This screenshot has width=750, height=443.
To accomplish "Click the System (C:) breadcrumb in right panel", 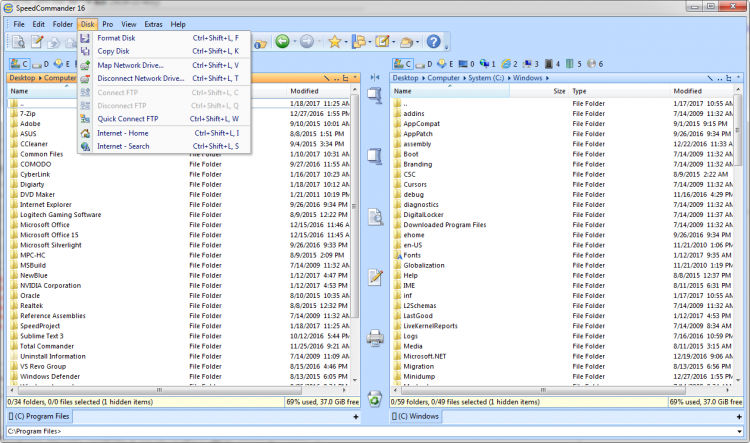I will pos(486,78).
